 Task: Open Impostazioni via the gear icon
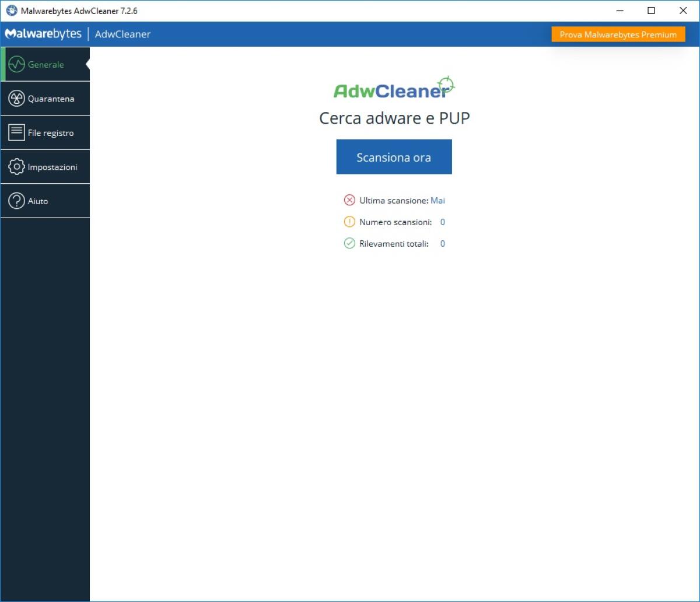(16, 166)
